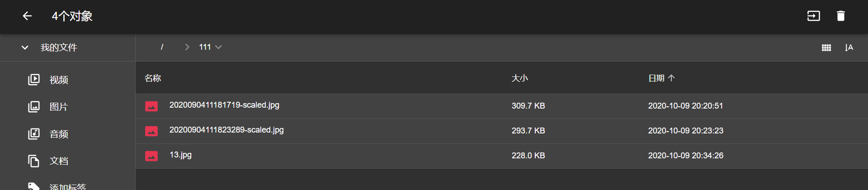Click the 添加标签 tag icon
The image size is (868, 190).
pyautogui.click(x=34, y=186)
